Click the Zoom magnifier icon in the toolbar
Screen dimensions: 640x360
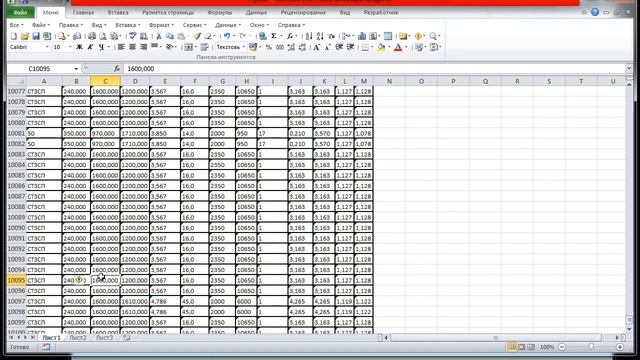tap(433, 36)
